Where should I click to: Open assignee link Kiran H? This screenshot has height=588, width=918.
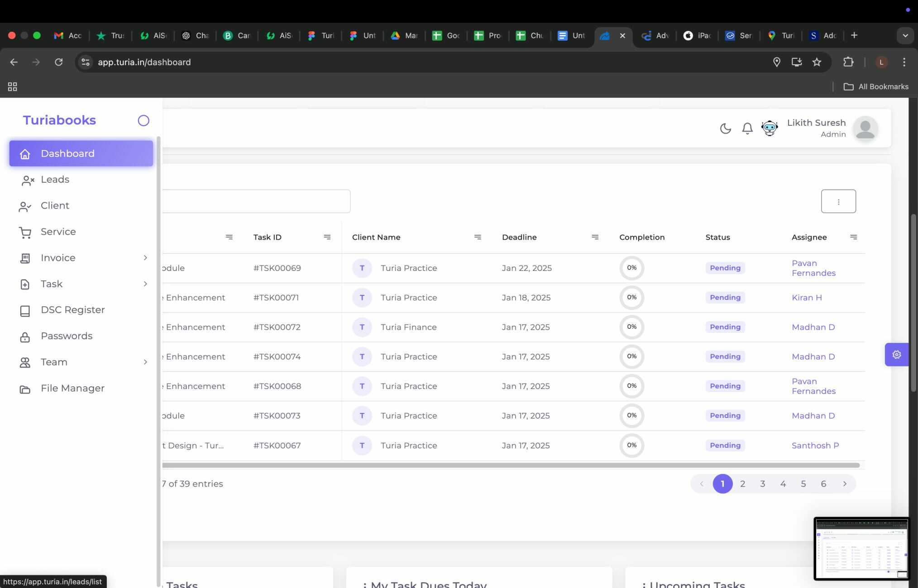tap(807, 298)
